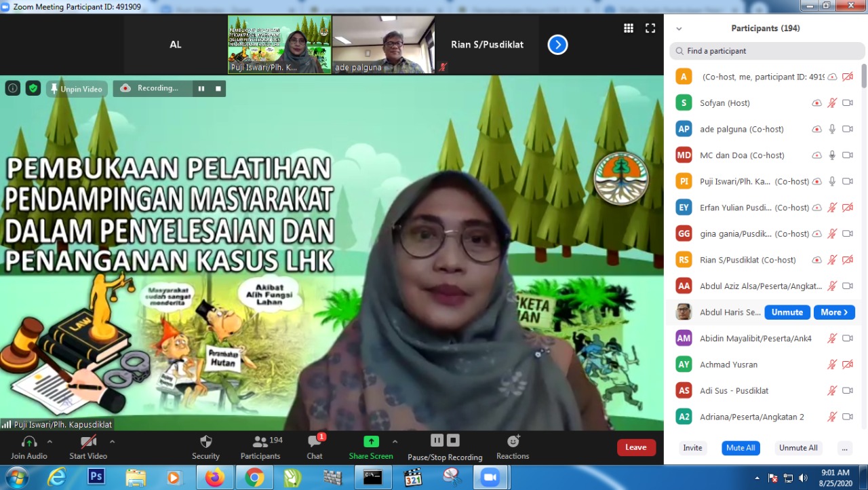Open the three-dot participants options menu

[x=844, y=448]
